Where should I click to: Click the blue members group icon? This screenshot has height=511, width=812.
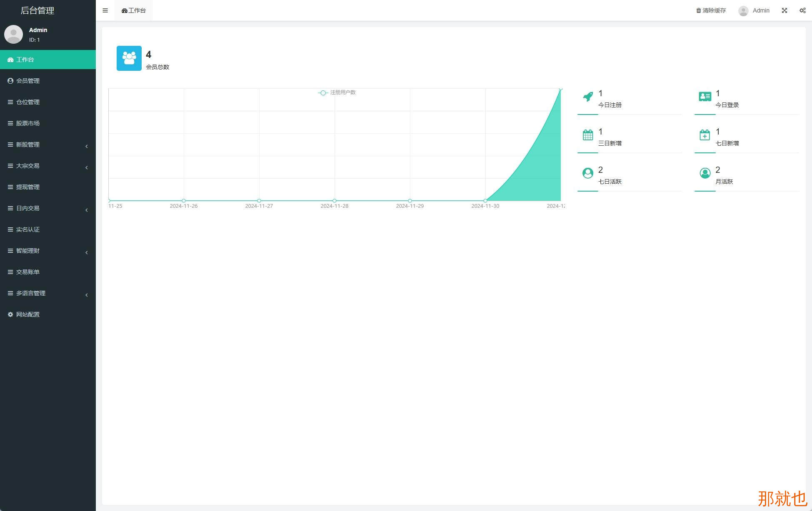tap(129, 58)
